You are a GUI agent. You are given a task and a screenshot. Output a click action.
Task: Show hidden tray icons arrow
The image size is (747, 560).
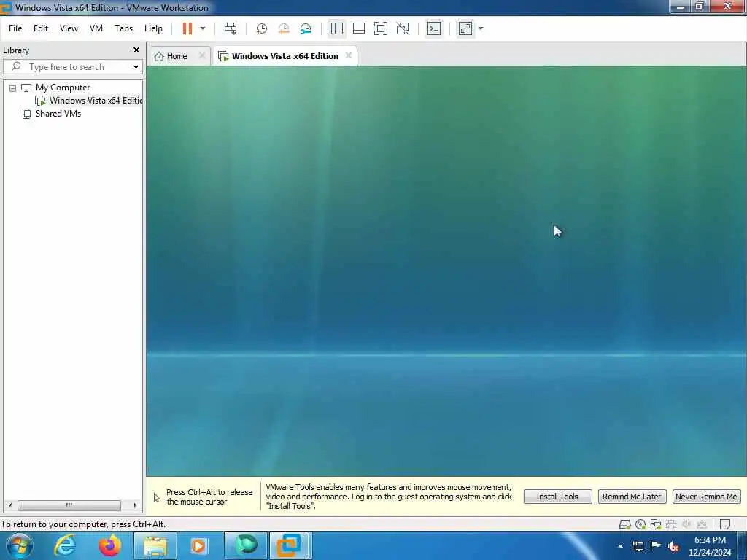tap(620, 546)
